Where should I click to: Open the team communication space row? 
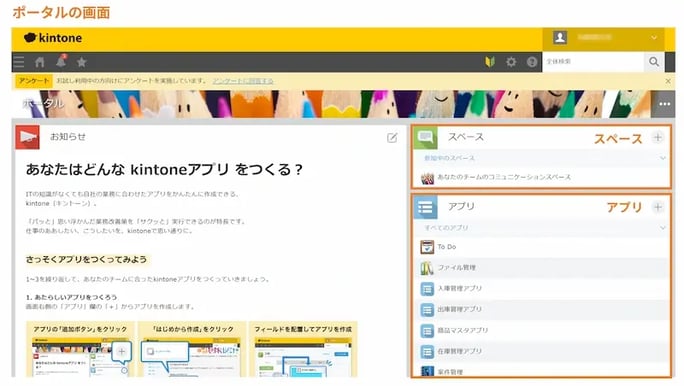point(541,178)
